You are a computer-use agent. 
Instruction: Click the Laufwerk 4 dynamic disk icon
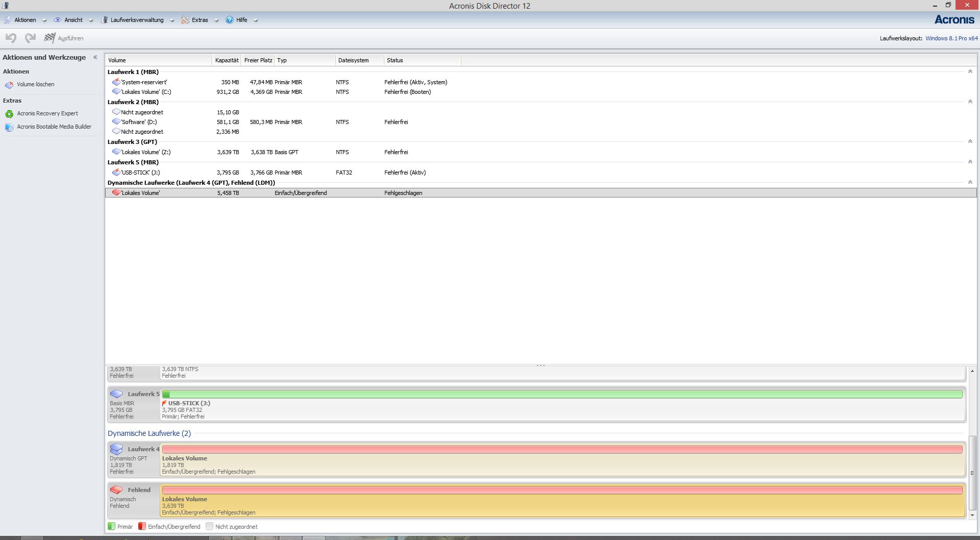coord(116,449)
